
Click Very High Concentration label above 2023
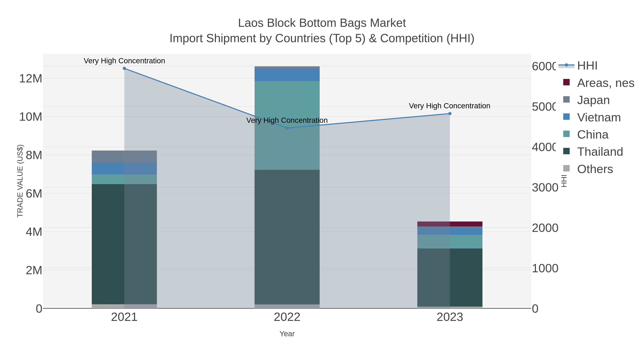(x=450, y=106)
